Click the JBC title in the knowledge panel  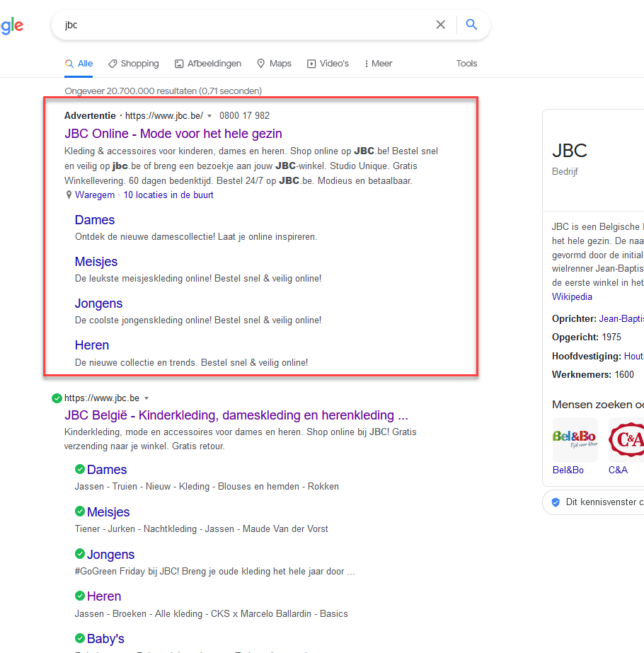click(570, 151)
